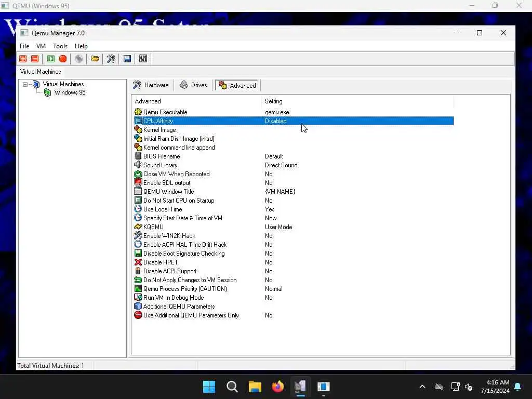Click the User Mode setting value

[x=278, y=227]
